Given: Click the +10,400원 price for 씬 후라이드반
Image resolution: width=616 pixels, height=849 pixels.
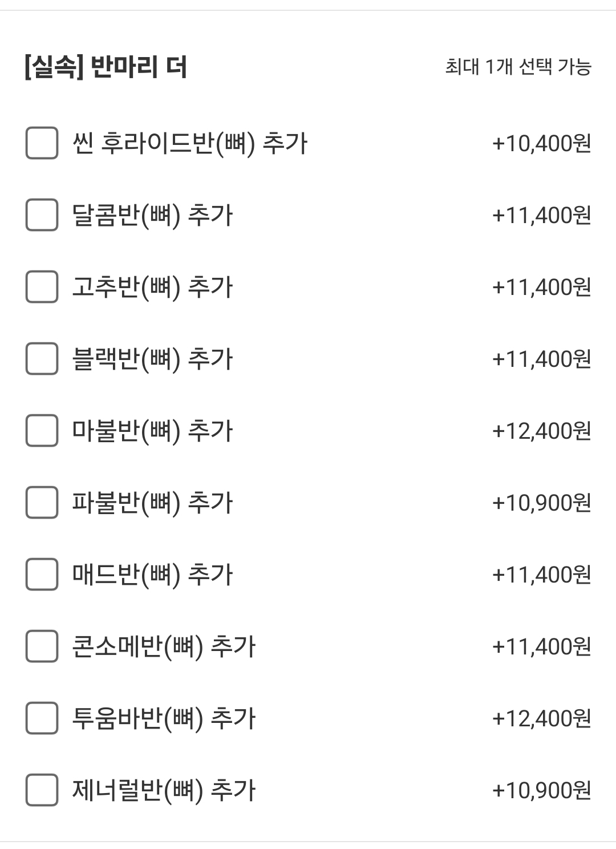Looking at the screenshot, I should pyautogui.click(x=541, y=143).
